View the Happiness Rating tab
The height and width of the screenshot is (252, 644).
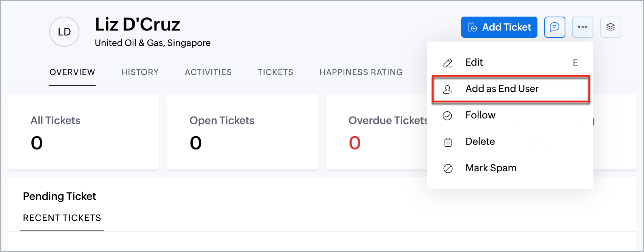pos(361,72)
